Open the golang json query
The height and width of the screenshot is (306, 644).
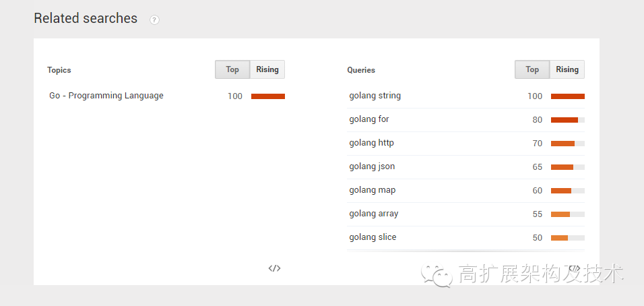click(372, 166)
